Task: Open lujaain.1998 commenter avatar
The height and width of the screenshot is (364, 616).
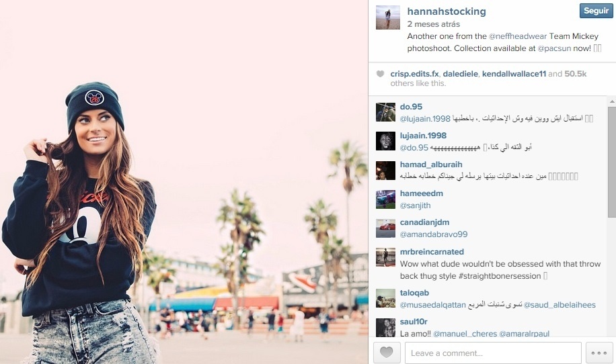Action: [385, 141]
